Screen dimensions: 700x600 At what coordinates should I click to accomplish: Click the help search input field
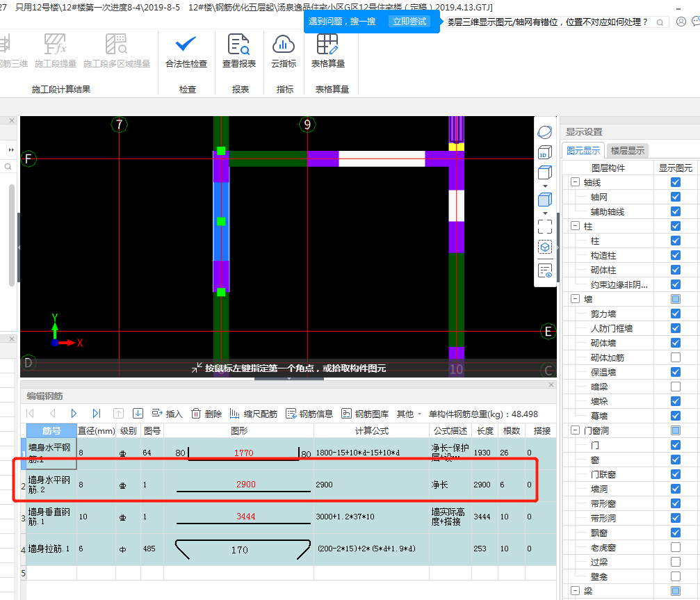click(x=551, y=22)
